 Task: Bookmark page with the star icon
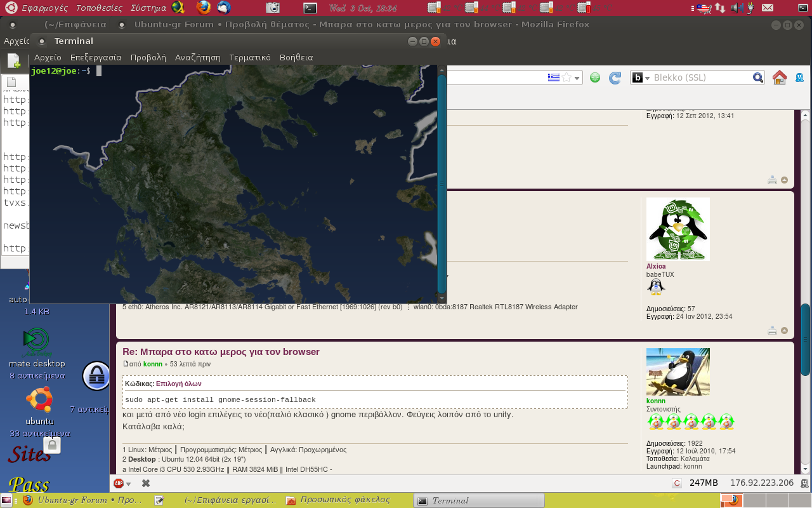[567, 77]
